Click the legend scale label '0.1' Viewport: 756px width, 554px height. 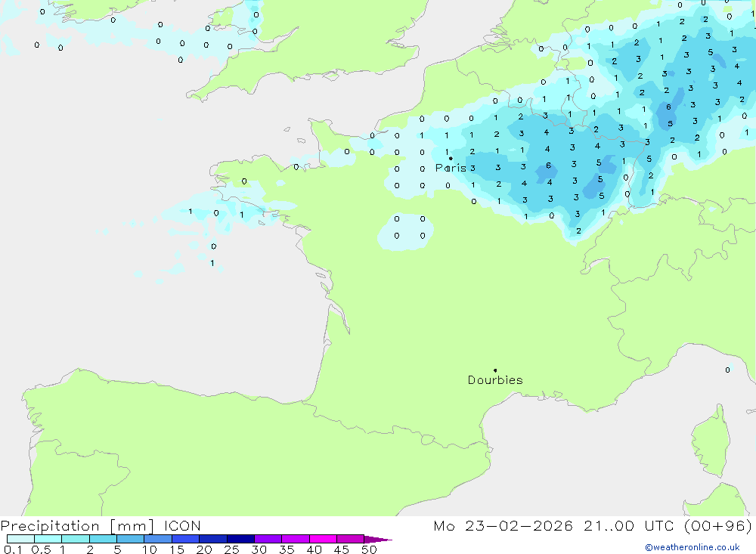point(13,549)
